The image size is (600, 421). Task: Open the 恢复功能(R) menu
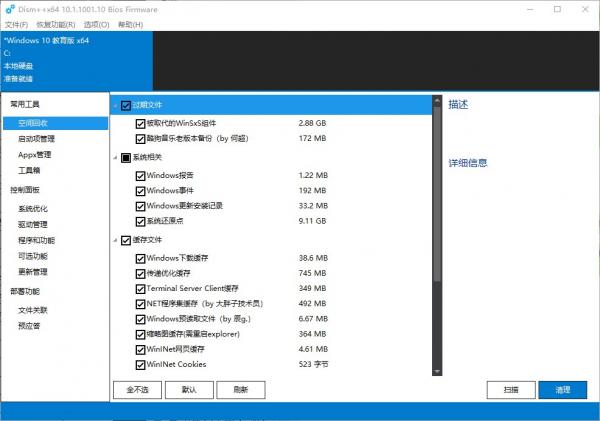click(56, 25)
